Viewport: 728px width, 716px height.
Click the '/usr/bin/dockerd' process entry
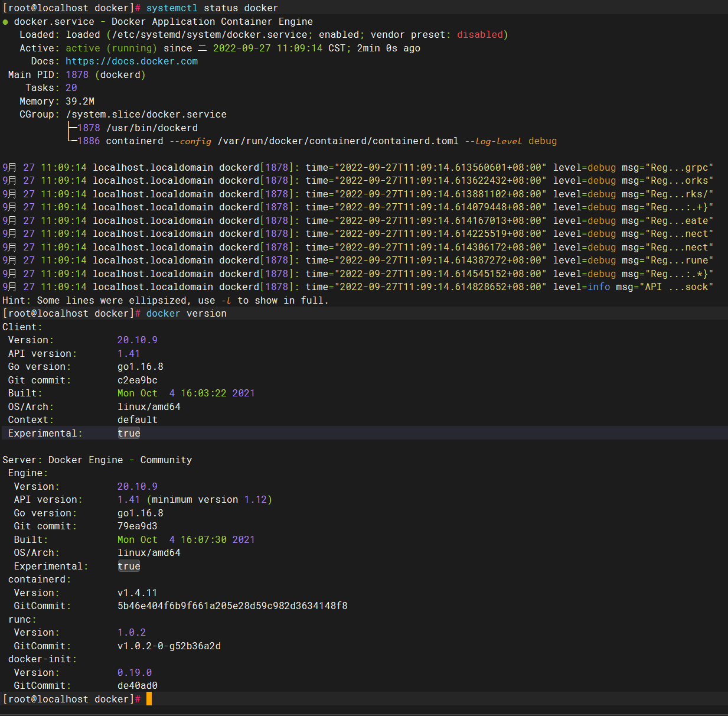click(152, 128)
